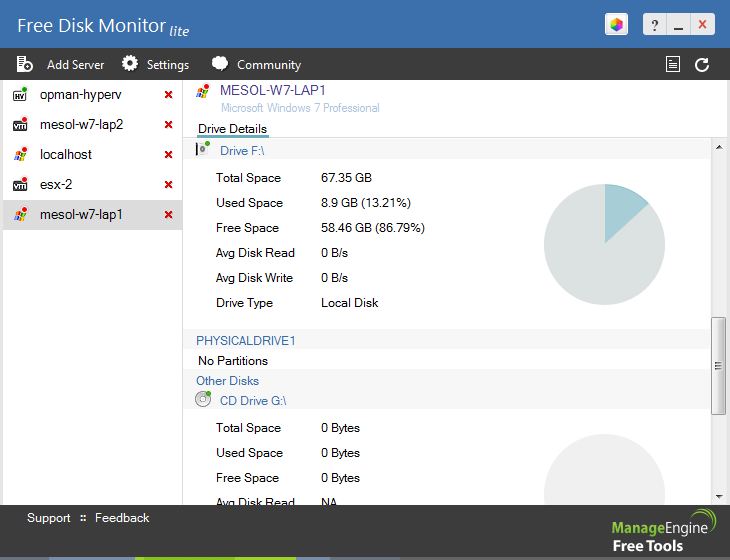The height and width of the screenshot is (560, 730).
Task: Click the VM icon beside mesol-w7-lap2
Action: click(20, 124)
